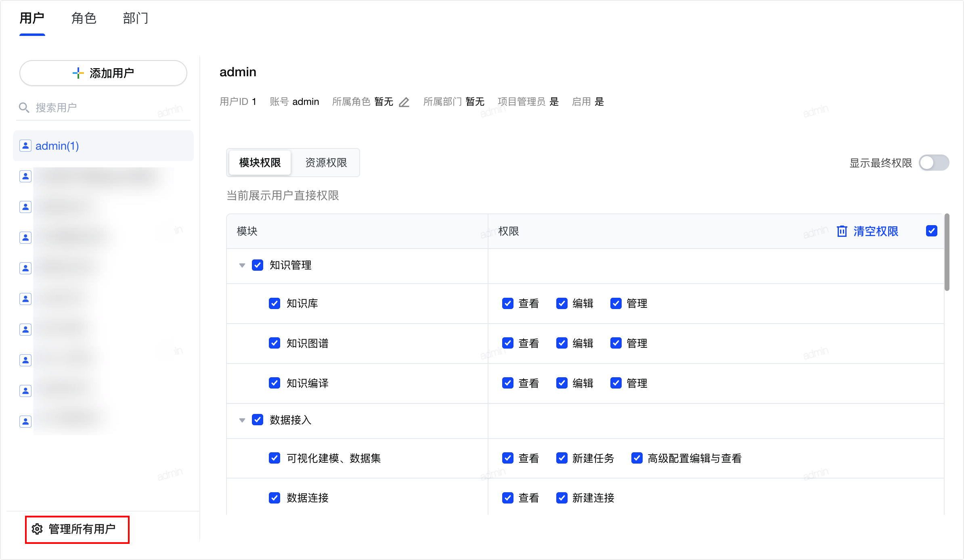Uncheck 管理 permission for 知识库
The height and width of the screenshot is (560, 964).
(x=616, y=303)
